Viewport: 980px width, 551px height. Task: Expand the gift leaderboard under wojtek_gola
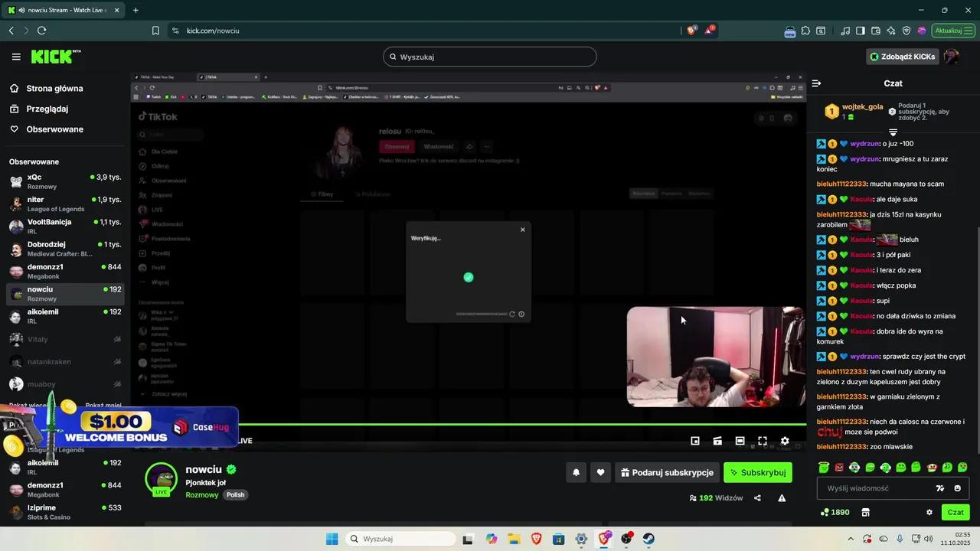(x=893, y=132)
